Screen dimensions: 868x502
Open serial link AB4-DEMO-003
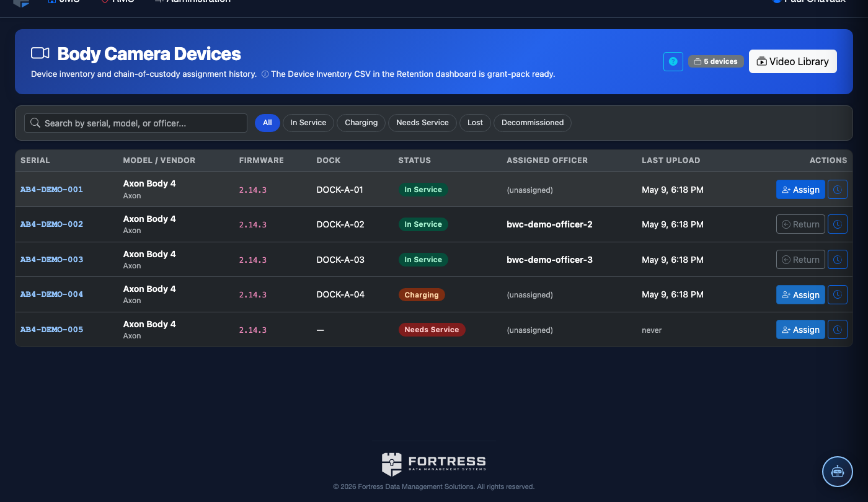click(51, 260)
